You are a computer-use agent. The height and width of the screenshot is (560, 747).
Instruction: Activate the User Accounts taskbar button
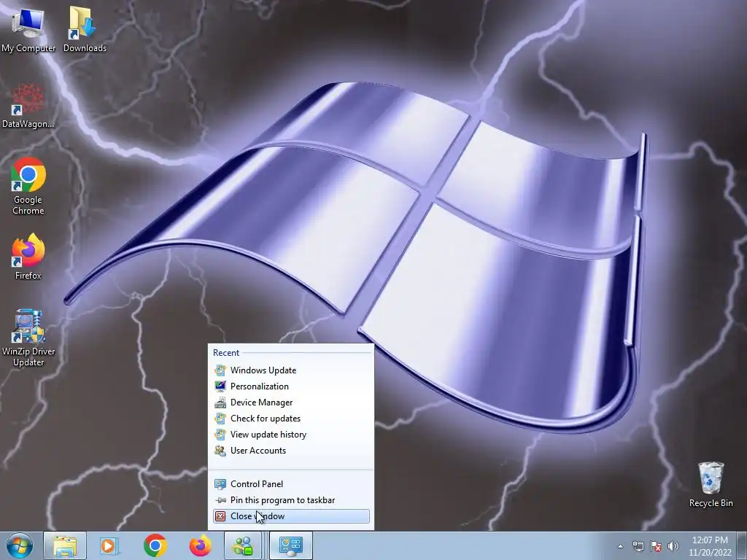[243, 545]
